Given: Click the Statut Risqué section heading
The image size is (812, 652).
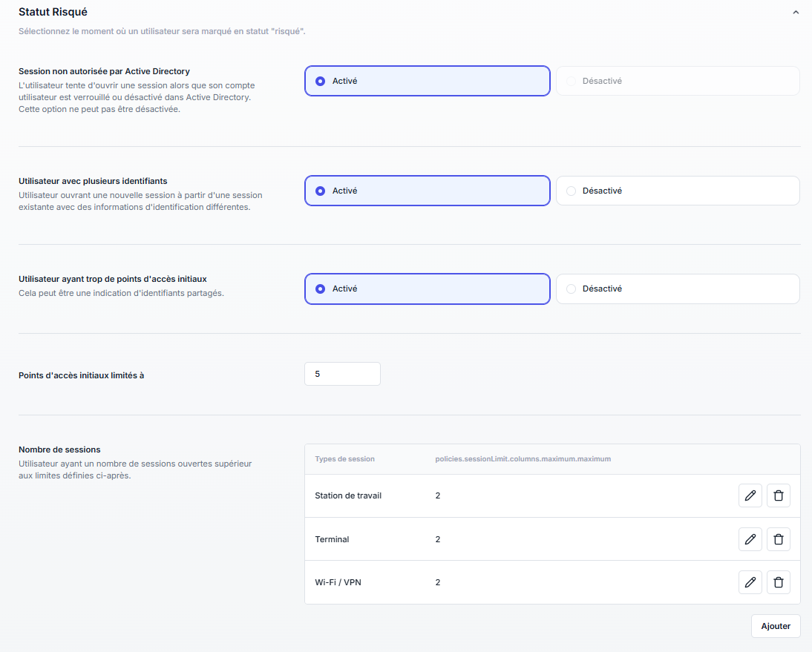Looking at the screenshot, I should click(53, 12).
